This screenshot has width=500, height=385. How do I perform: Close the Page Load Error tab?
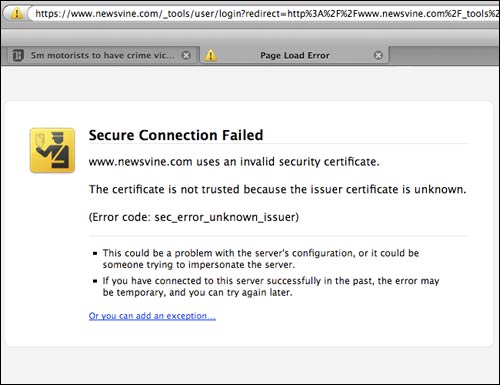(x=378, y=55)
